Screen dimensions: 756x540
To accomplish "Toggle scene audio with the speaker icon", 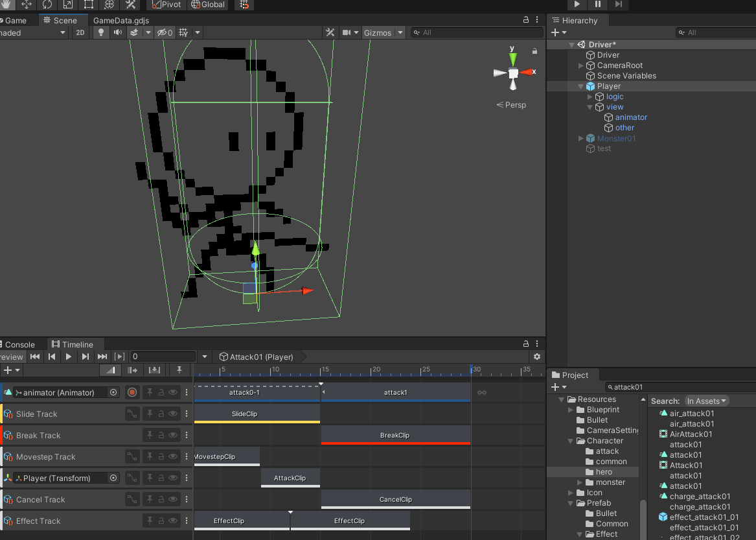I will [x=117, y=32].
